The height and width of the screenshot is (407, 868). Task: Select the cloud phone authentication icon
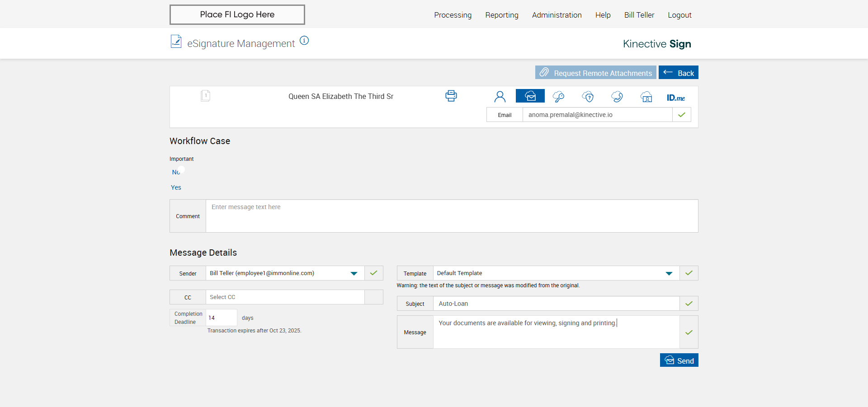pos(617,97)
